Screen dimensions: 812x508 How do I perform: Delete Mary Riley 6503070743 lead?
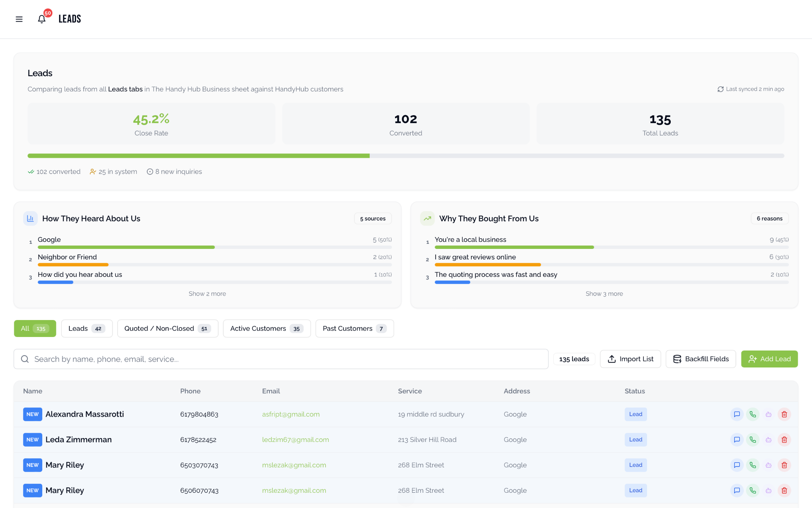pyautogui.click(x=784, y=465)
